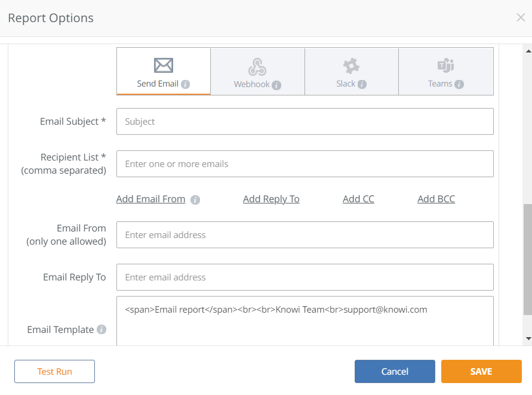
Task: Click the scrollbar up arrow
Action: (x=528, y=51)
